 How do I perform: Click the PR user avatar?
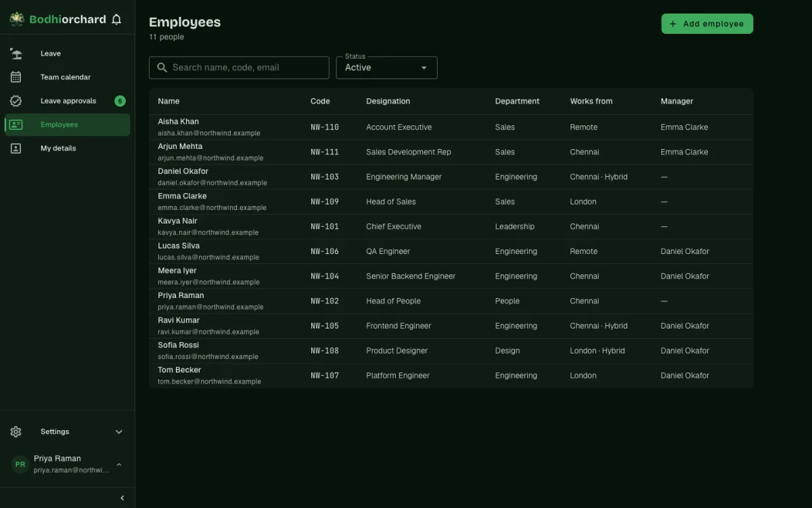coord(20,464)
